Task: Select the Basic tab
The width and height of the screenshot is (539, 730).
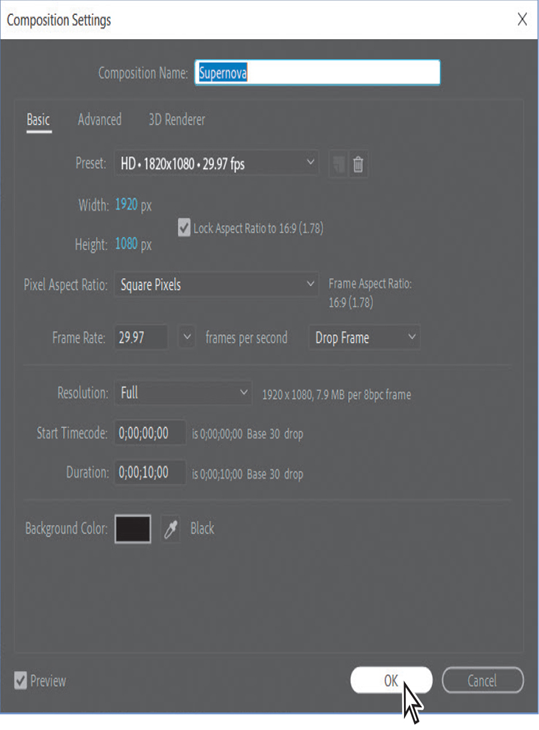Action: coord(39,120)
